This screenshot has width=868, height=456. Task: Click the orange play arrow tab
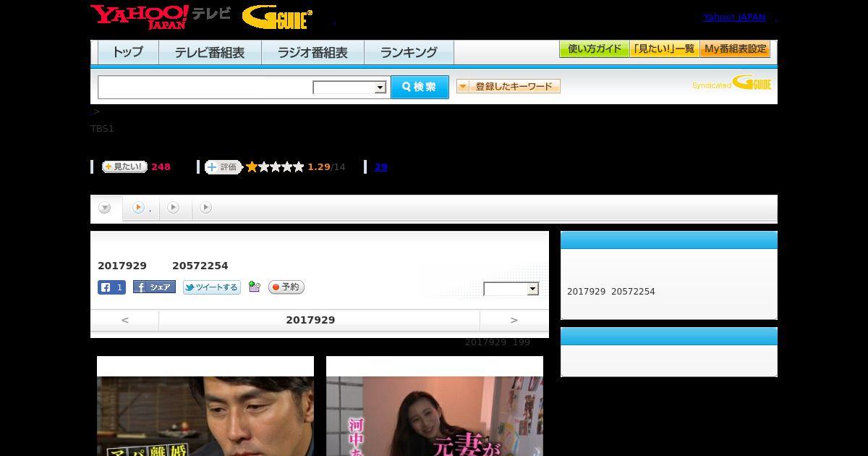pos(138,208)
